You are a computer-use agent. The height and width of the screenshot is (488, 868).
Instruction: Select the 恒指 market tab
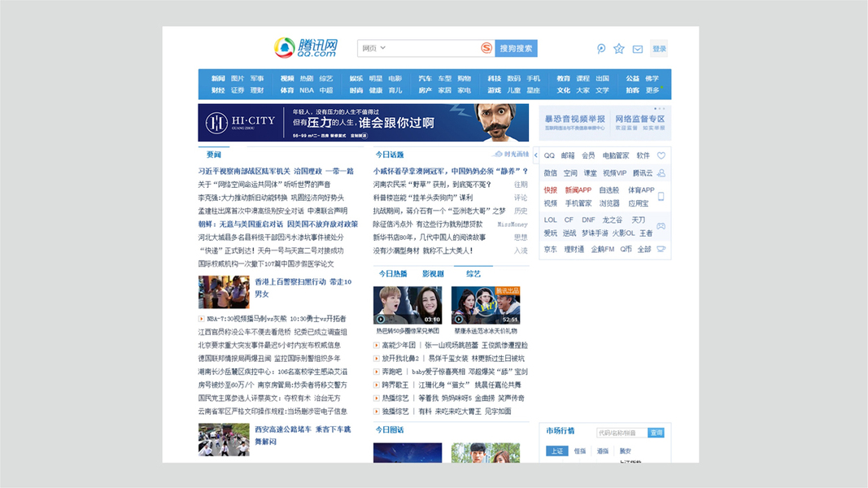[580, 451]
